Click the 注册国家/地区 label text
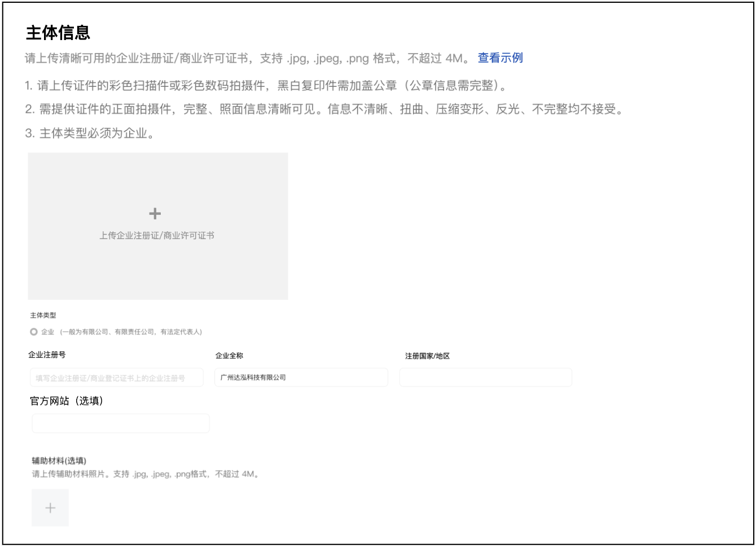756x546 pixels. point(427,356)
